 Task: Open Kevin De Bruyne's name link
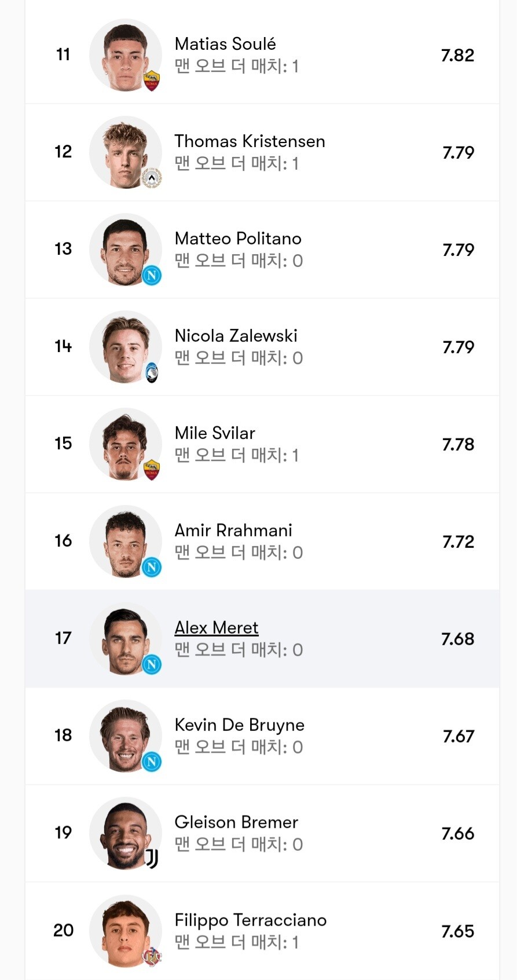tap(239, 725)
